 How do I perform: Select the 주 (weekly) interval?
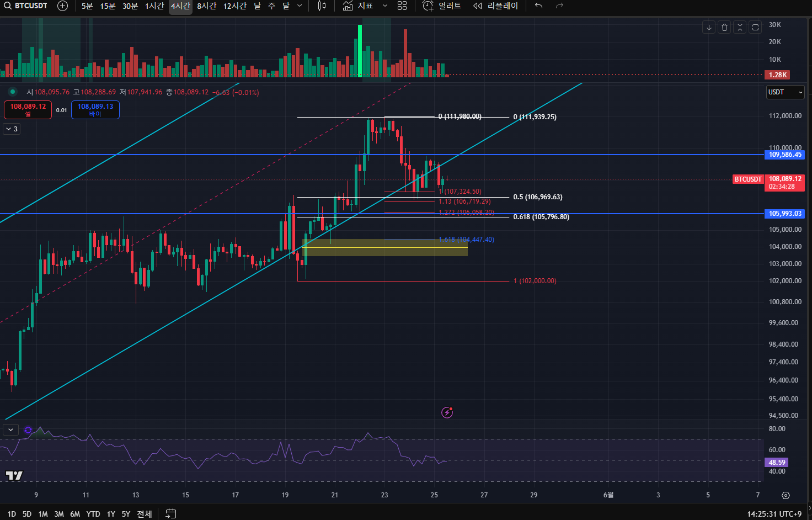tap(272, 6)
